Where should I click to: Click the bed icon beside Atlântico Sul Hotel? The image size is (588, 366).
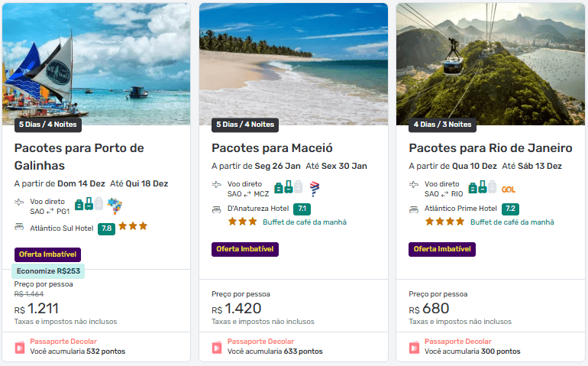pyautogui.click(x=20, y=227)
